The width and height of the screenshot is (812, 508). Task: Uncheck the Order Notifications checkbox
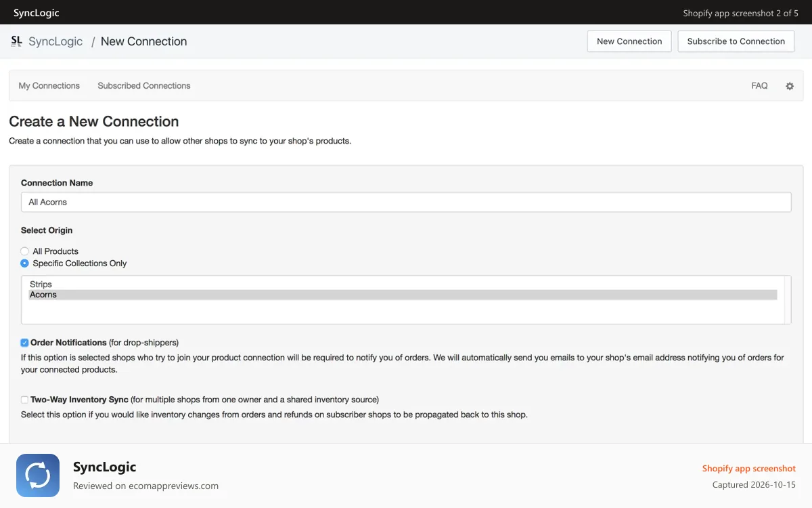(24, 343)
